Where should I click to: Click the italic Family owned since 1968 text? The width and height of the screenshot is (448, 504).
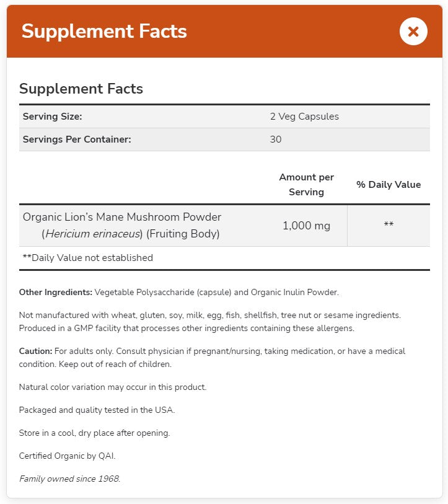point(69,479)
